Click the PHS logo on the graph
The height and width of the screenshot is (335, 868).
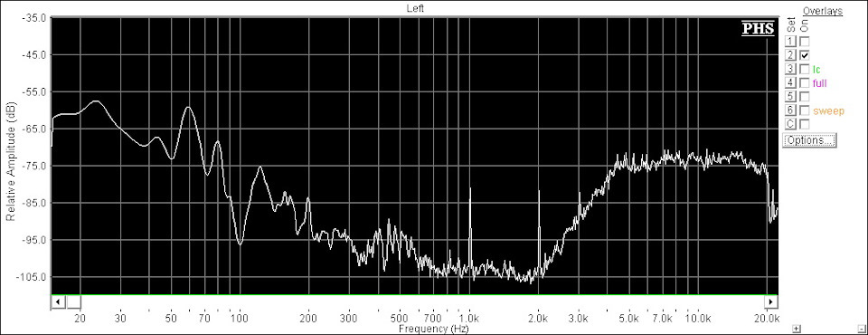coord(758,29)
